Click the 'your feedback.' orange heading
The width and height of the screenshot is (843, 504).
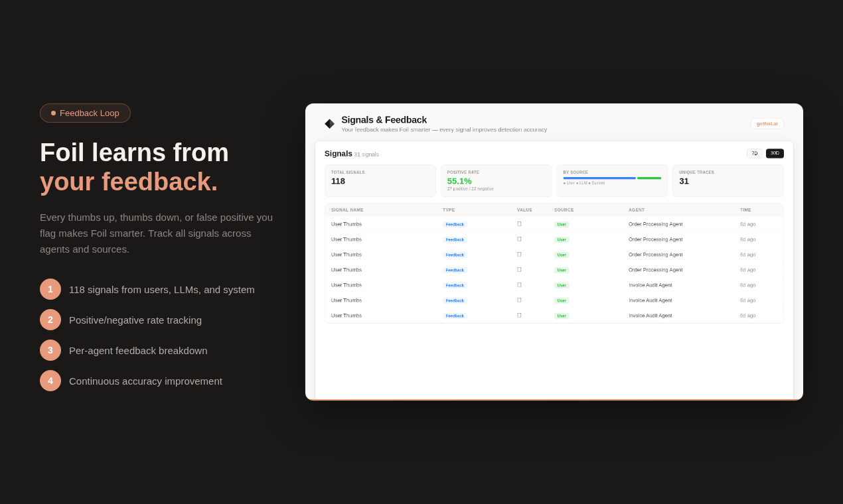tap(129, 182)
